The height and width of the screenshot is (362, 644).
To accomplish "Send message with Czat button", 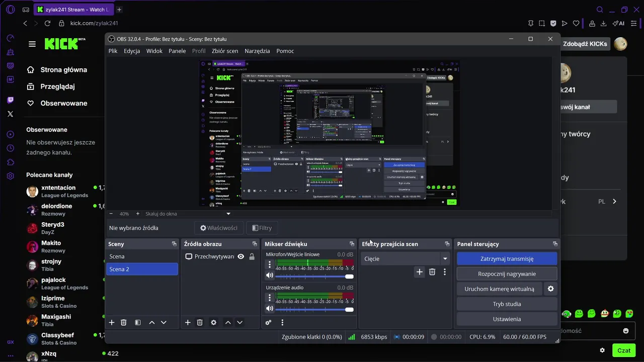I will pos(624,350).
